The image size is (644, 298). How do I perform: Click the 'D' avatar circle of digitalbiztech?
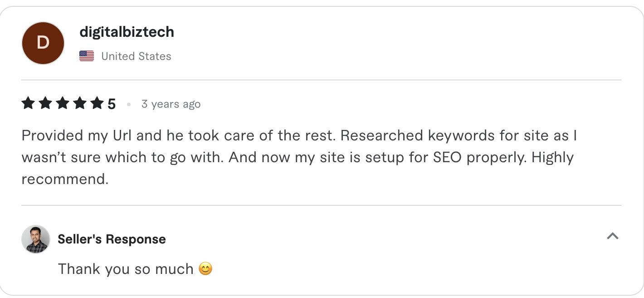pos(43,43)
